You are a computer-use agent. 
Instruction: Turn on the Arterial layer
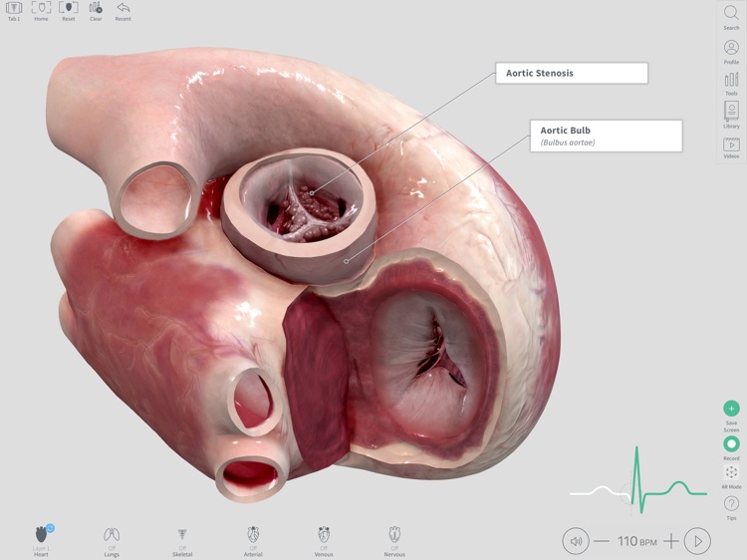[253, 536]
